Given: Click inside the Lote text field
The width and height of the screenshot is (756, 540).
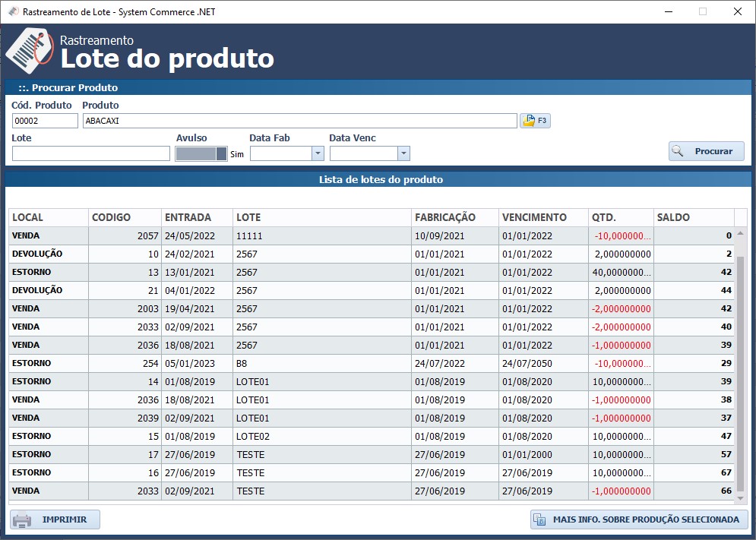Looking at the screenshot, I should tap(90, 153).
